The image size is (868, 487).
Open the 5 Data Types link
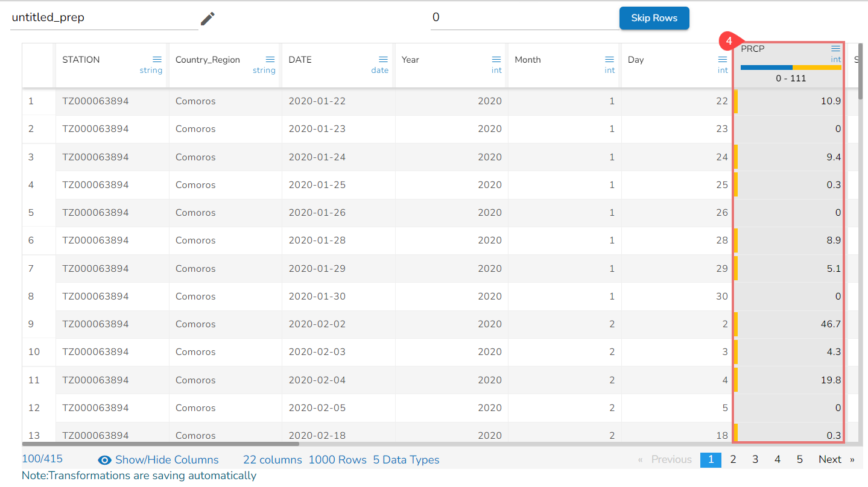click(x=406, y=460)
